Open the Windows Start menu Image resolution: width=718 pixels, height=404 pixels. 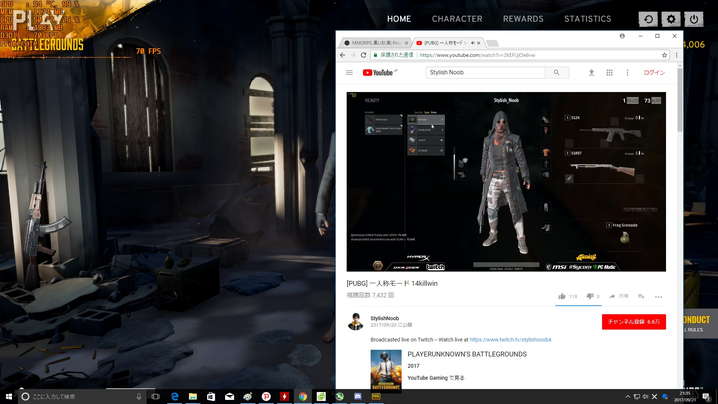pyautogui.click(x=9, y=396)
